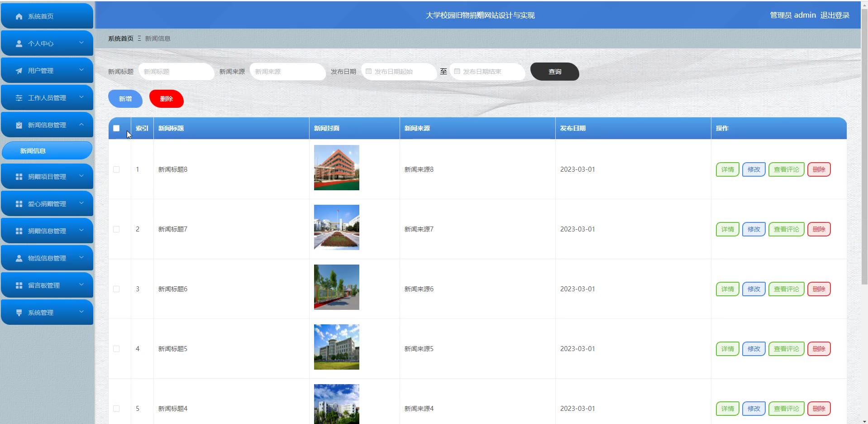Viewport: 868px width, 424px height.
Task: Open 捐赠项目管理 sidebar menu
Action: pyautogui.click(x=47, y=177)
